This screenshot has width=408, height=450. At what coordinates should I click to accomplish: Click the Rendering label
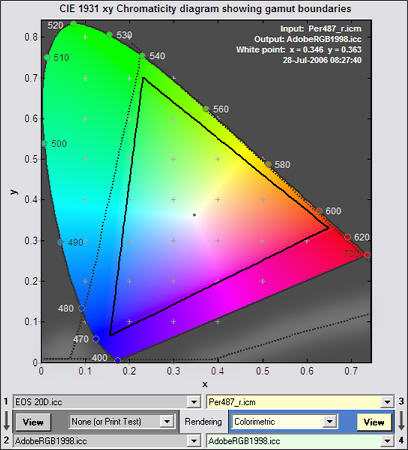203,422
